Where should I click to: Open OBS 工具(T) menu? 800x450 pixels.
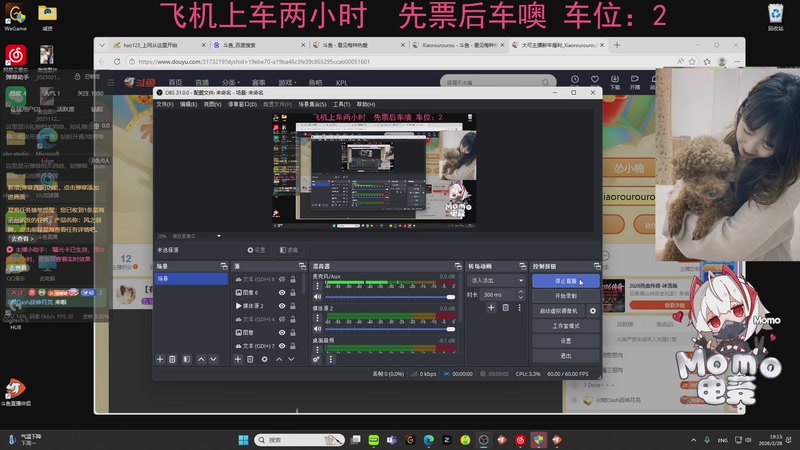click(341, 104)
